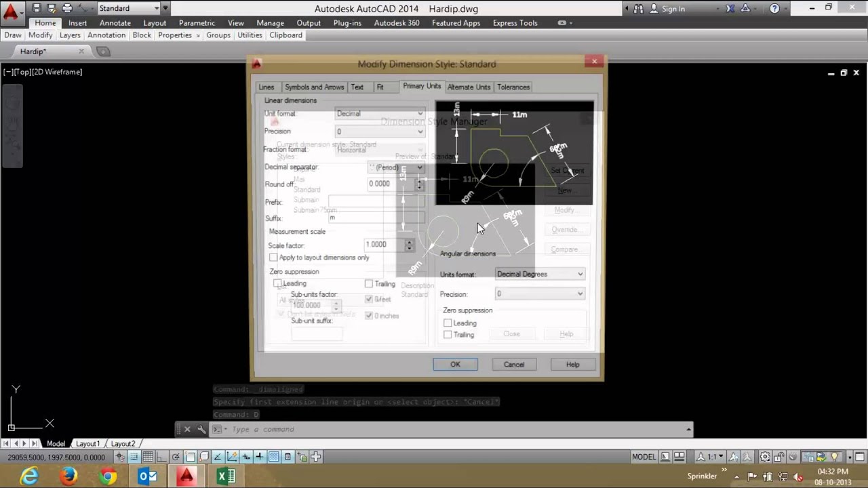This screenshot has height=488, width=868.
Task: Click the InfoCenter search binoculars icon
Action: pyautogui.click(x=639, y=9)
